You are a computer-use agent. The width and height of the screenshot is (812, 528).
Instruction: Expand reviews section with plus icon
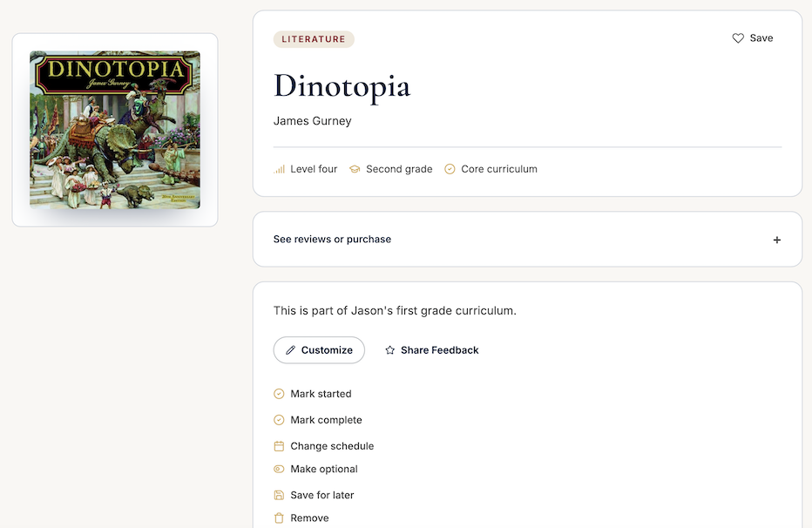(777, 240)
